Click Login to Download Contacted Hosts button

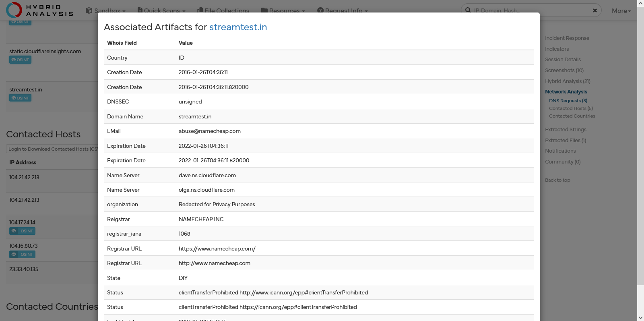(x=52, y=149)
